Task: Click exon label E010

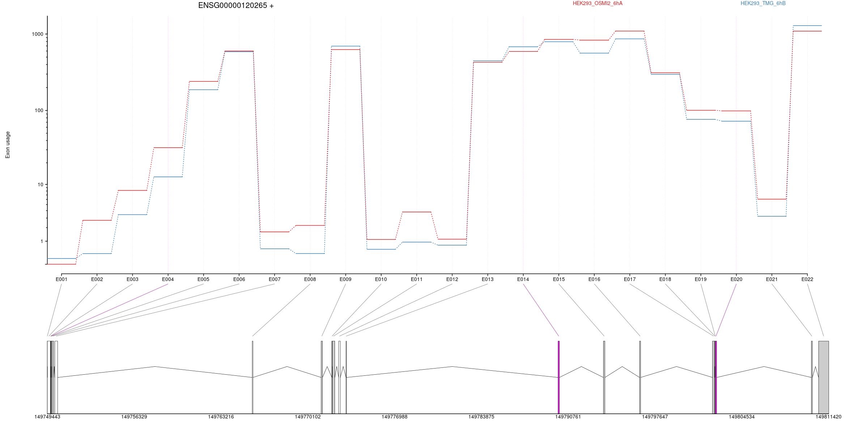Action: pos(381,279)
